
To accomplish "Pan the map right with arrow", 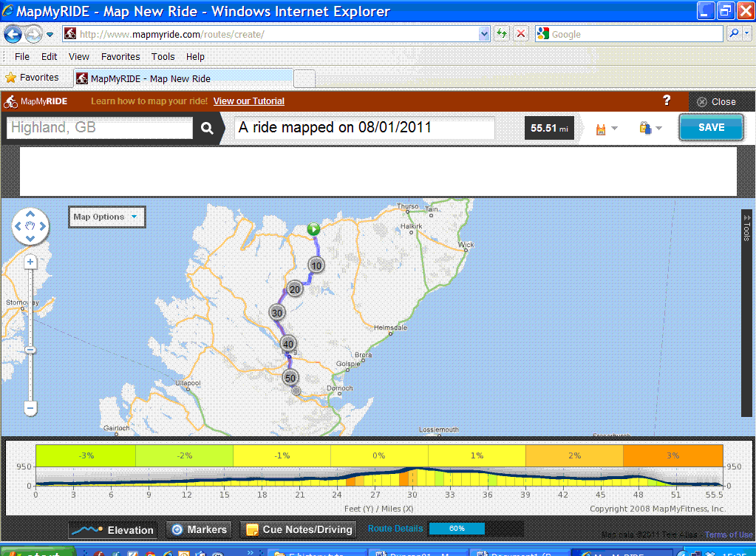I will pos(42,226).
